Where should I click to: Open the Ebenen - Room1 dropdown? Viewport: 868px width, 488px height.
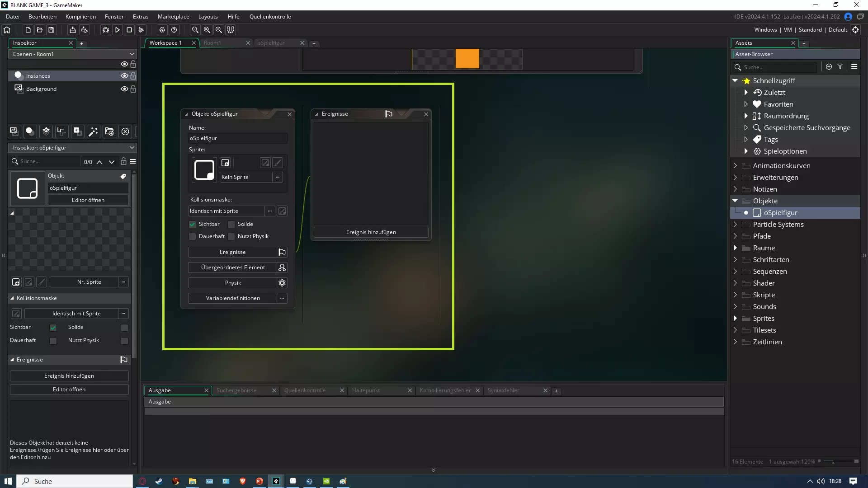(x=72, y=54)
